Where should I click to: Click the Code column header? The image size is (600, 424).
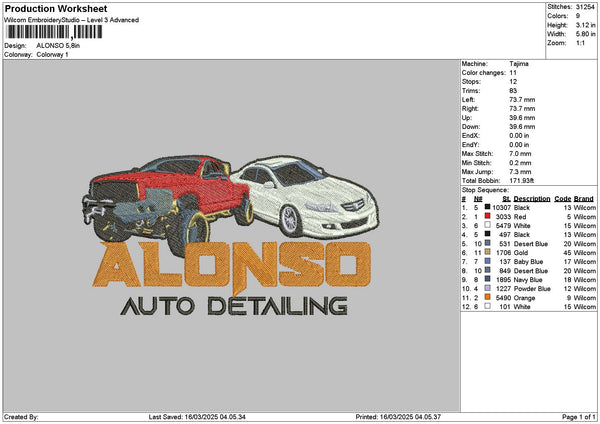pos(562,198)
